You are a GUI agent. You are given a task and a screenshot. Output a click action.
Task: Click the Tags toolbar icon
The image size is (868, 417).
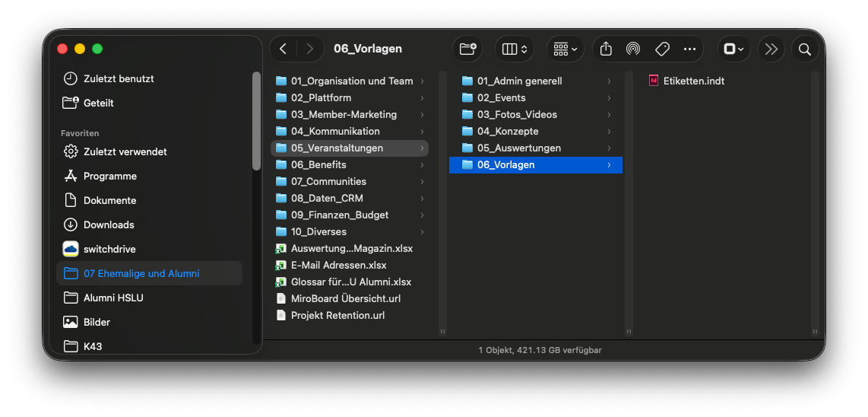point(662,49)
